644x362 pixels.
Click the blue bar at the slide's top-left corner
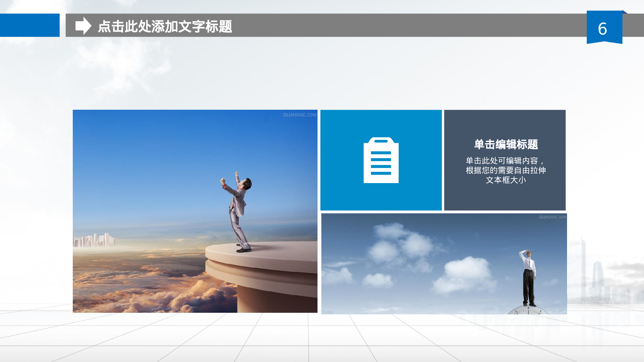[x=29, y=26]
